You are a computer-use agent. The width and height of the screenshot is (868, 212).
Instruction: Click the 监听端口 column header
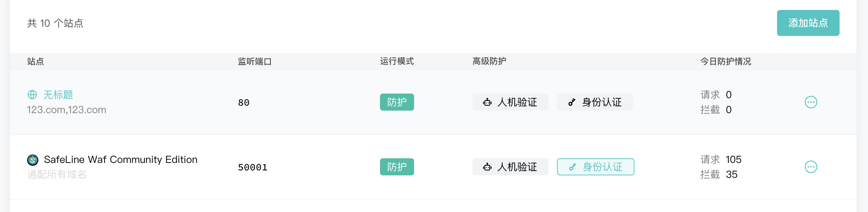coord(254,62)
